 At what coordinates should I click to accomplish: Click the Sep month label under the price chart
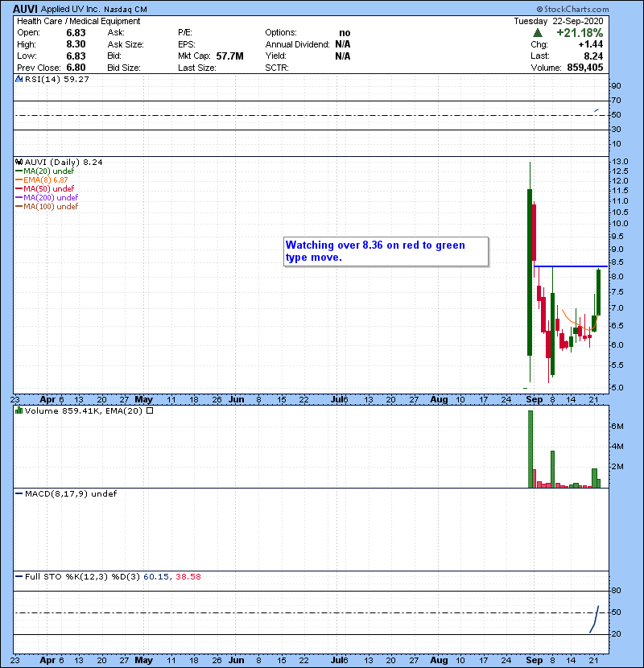tap(534, 400)
